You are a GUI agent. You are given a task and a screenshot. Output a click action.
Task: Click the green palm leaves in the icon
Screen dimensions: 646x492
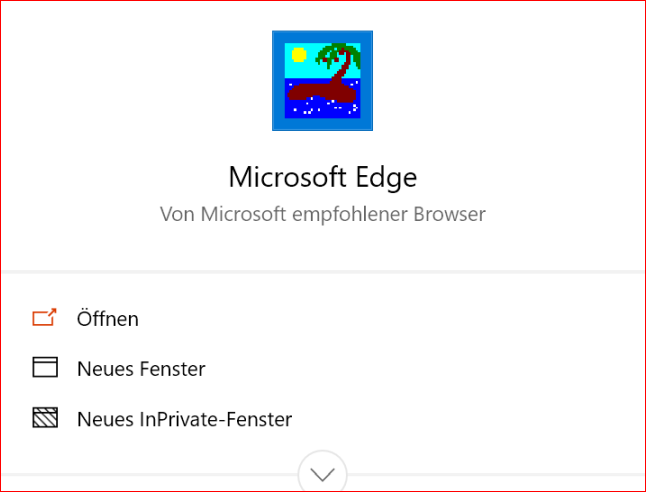[339, 54]
